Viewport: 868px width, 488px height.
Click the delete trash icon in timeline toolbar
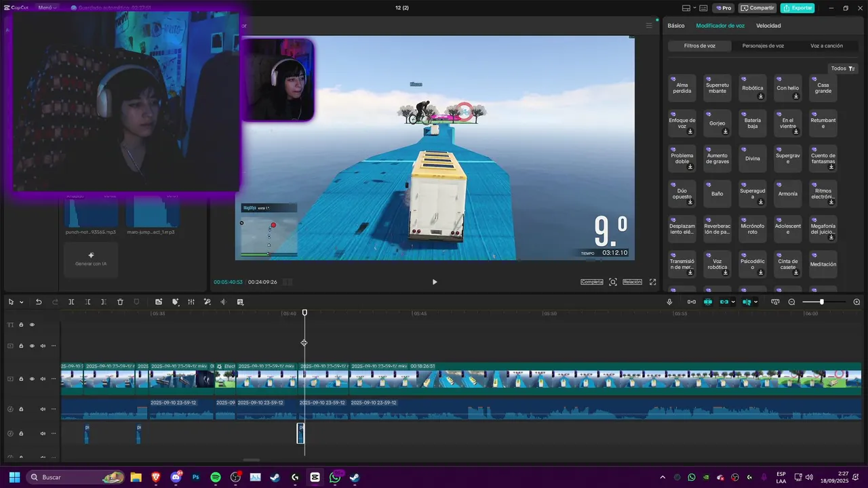[120, 302]
